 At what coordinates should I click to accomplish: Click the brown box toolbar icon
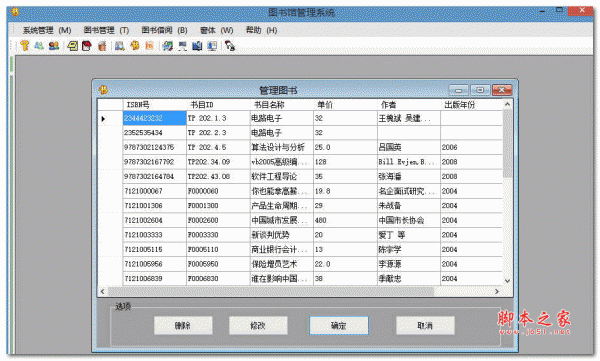point(102,46)
